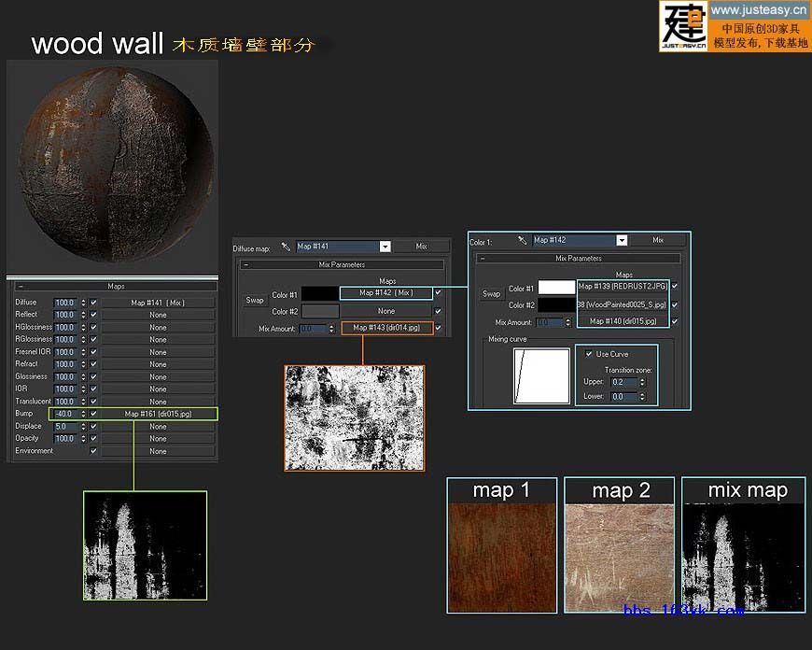Viewport: 812px width, 650px height.
Task: Open the Map #142 ( Mix ) Color #1 slot
Action: (386, 293)
